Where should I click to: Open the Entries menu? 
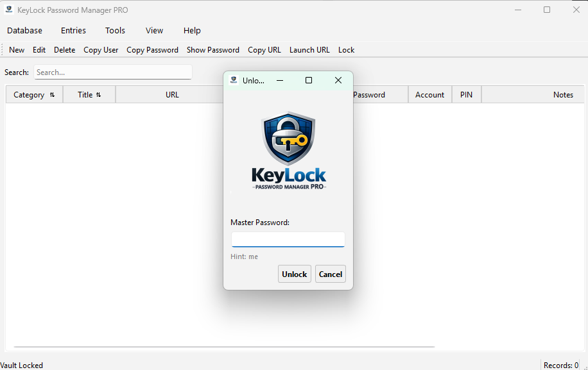coord(73,30)
